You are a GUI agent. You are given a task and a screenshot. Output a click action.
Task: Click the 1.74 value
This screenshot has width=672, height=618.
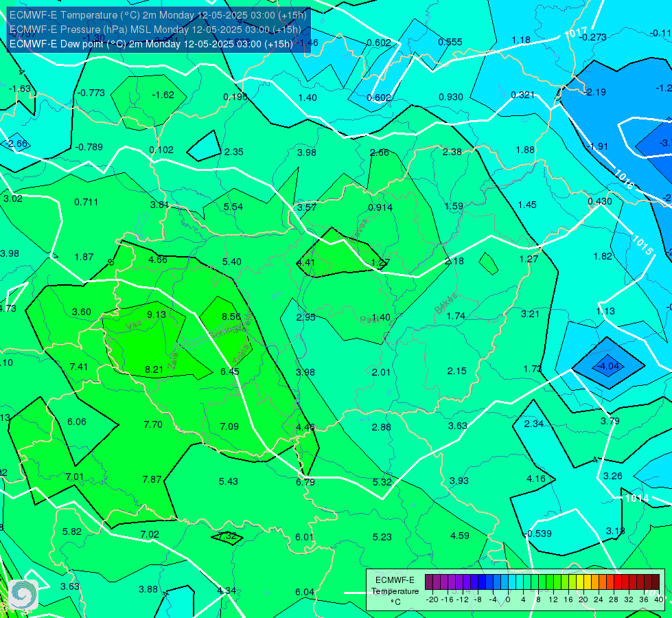(x=456, y=316)
